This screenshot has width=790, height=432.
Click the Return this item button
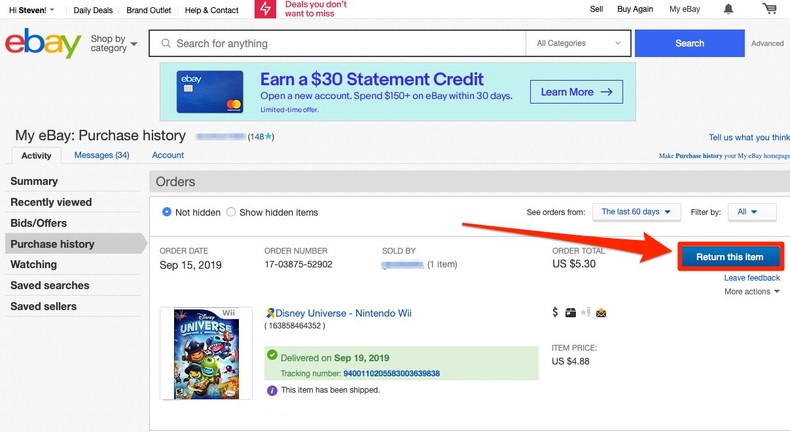point(729,257)
